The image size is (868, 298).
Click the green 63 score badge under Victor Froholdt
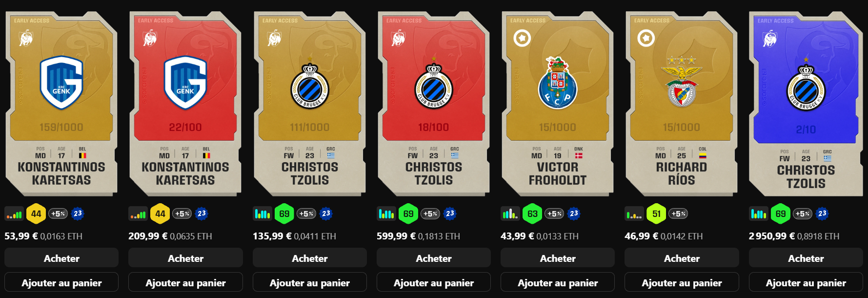coord(532,213)
